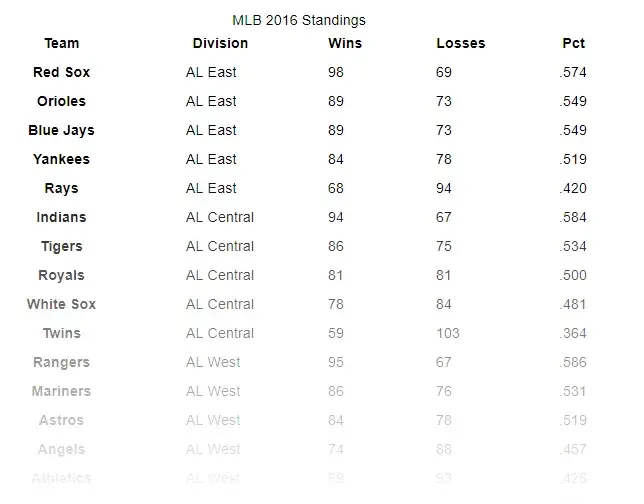Screen dimensions: 644x504
Task: Click the Twins team name
Action: point(62,334)
